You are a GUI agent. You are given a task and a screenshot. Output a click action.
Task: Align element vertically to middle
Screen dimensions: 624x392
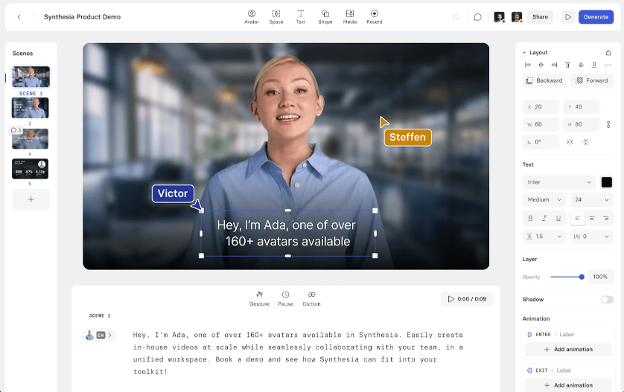click(x=581, y=65)
